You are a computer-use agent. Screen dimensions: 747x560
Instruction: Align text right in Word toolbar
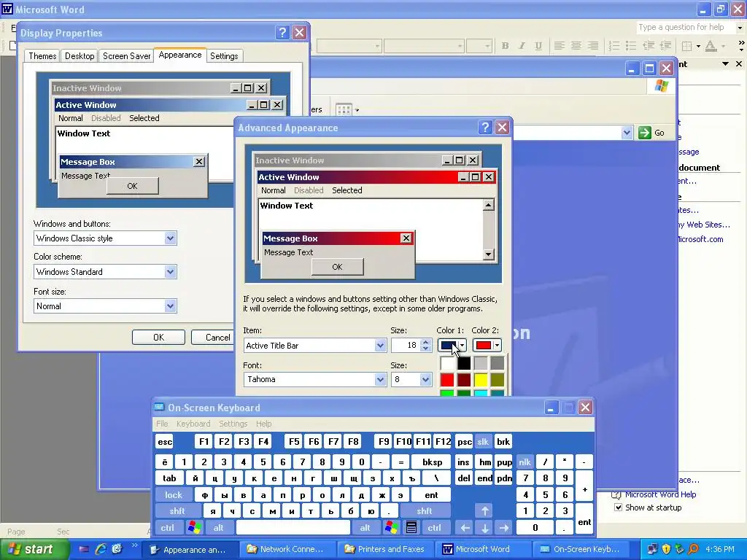tap(592, 46)
